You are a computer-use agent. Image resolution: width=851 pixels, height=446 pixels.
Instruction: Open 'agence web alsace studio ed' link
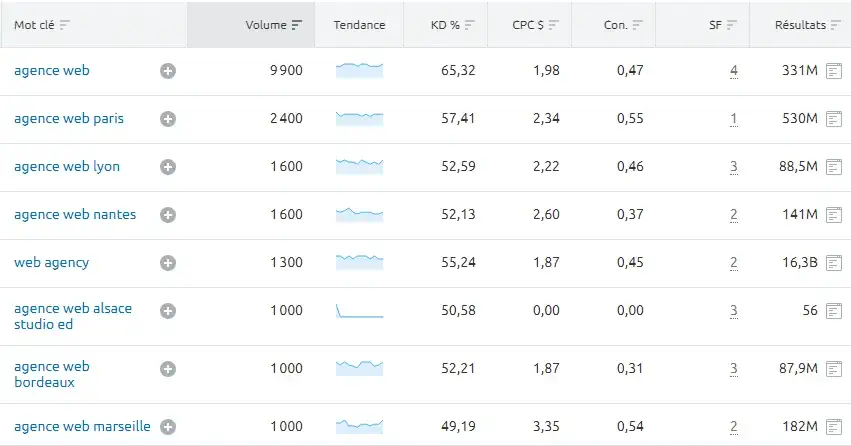[73, 316]
